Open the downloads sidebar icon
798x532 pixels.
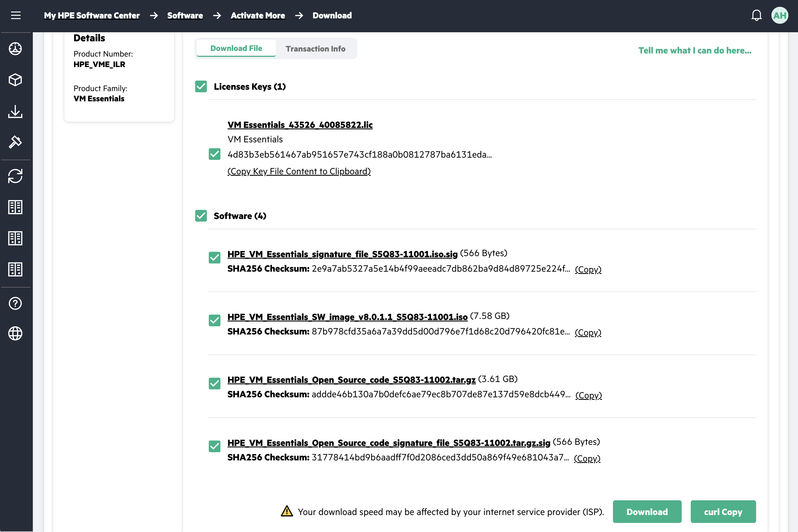(15, 111)
